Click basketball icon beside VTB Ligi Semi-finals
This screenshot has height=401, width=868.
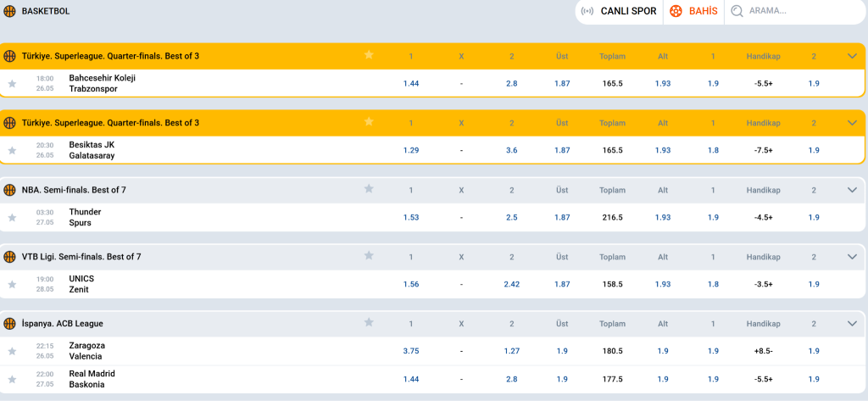tap(9, 257)
